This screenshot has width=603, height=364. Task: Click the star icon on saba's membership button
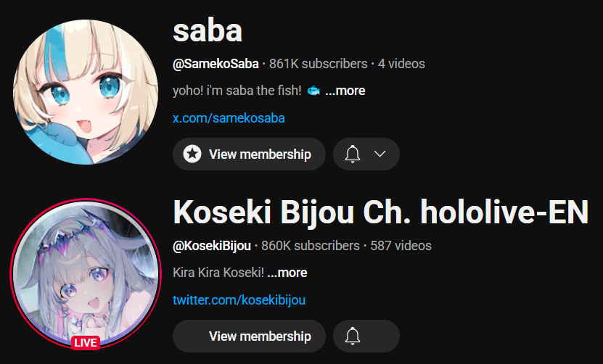click(x=192, y=154)
